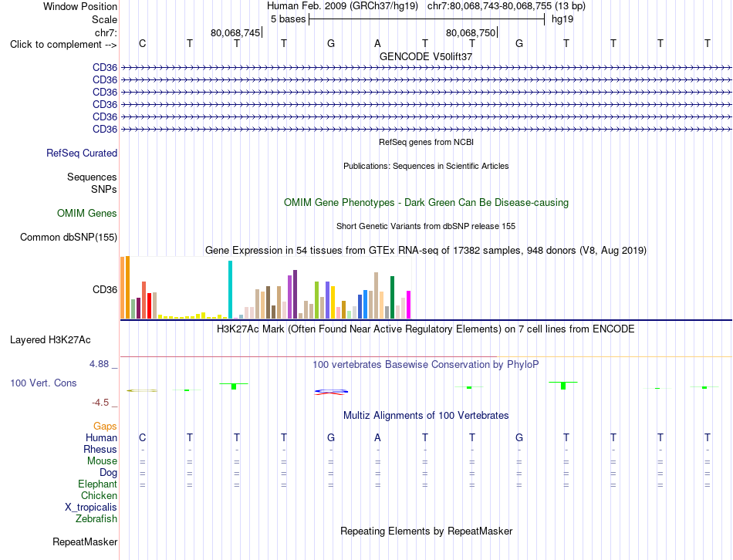Click the hg19 label next to the scale bar
Image resolution: width=733 pixels, height=560 pixels.
562,19
